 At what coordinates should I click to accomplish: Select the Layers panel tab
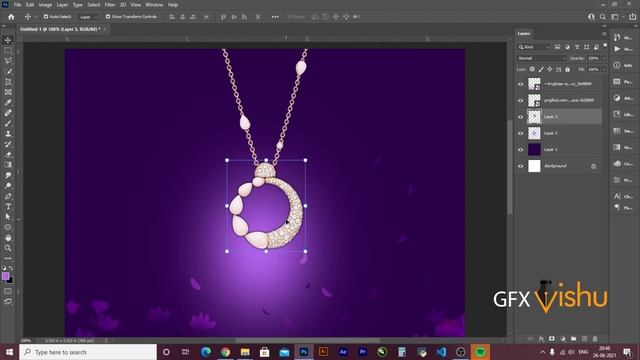click(524, 33)
